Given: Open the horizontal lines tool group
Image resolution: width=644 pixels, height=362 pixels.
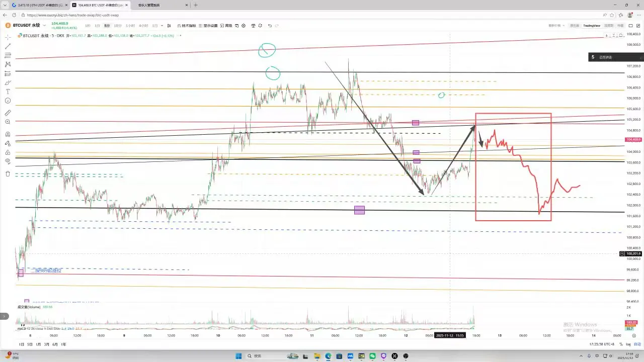Looking at the screenshot, I should pos(8,55).
